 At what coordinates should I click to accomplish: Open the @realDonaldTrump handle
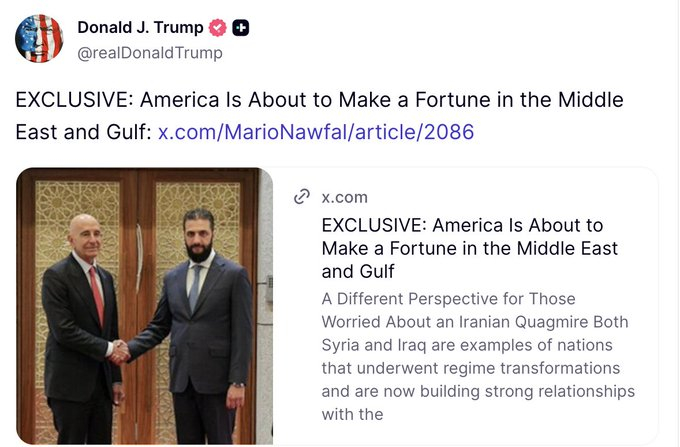pos(150,53)
